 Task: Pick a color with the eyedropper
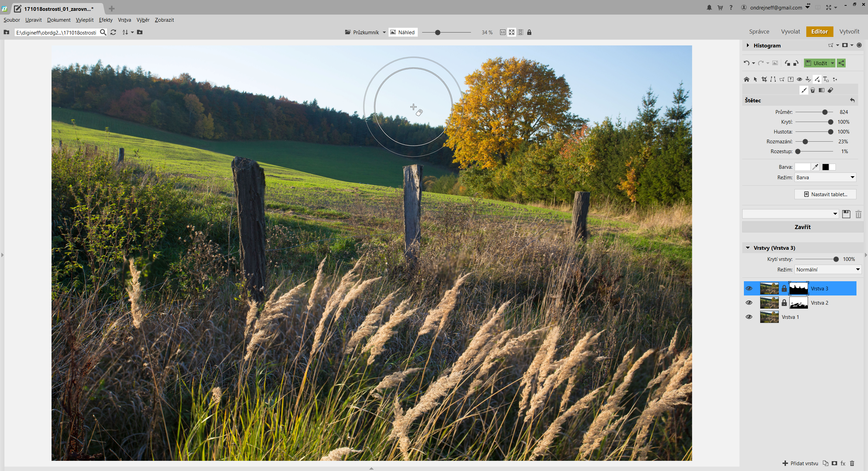pos(815,167)
